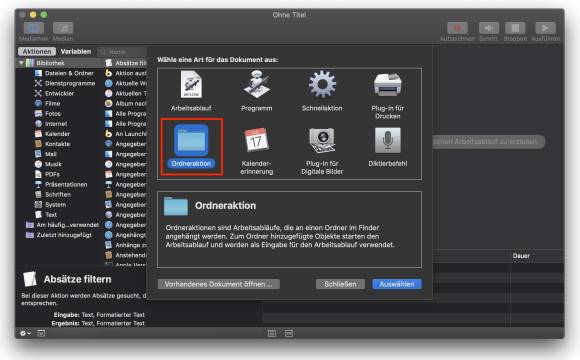Select the Ordneraktion folder icon

pyautogui.click(x=191, y=140)
